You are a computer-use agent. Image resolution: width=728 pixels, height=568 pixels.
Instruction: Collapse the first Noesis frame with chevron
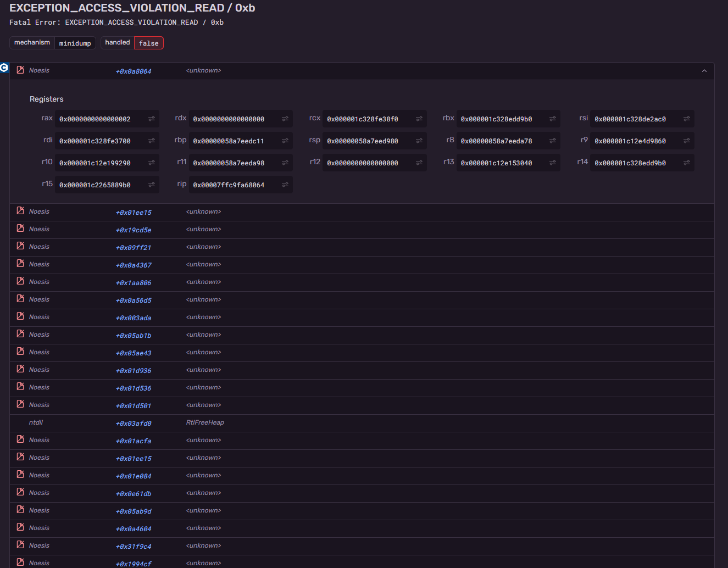coord(704,71)
